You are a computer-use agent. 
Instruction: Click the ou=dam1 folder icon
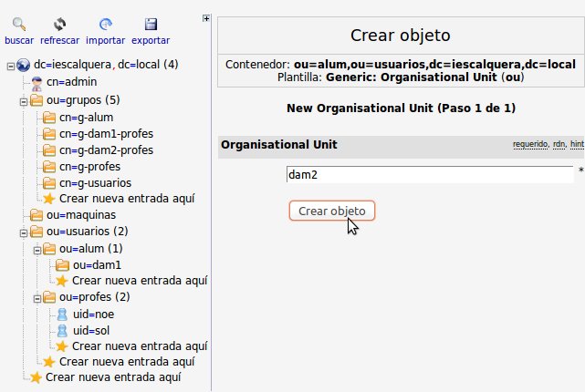(62, 265)
